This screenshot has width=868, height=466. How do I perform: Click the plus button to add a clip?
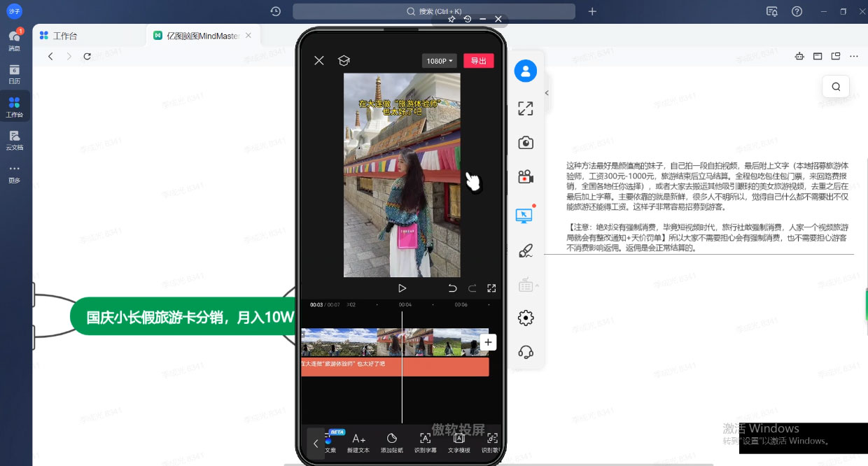tap(488, 342)
